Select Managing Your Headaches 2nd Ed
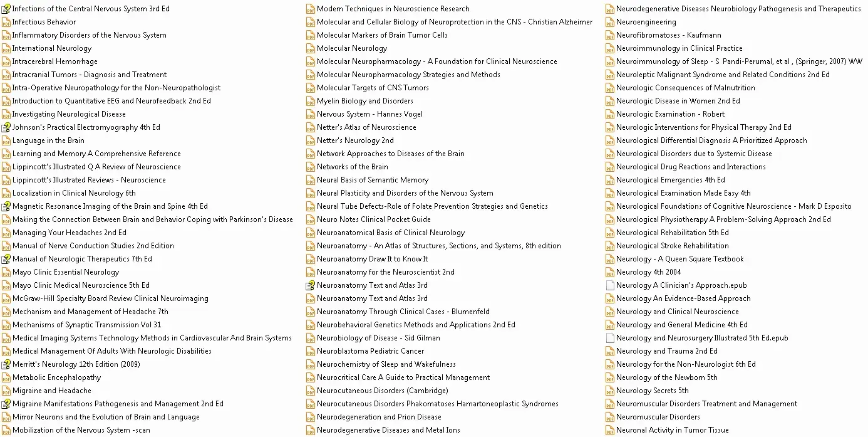 70,233
